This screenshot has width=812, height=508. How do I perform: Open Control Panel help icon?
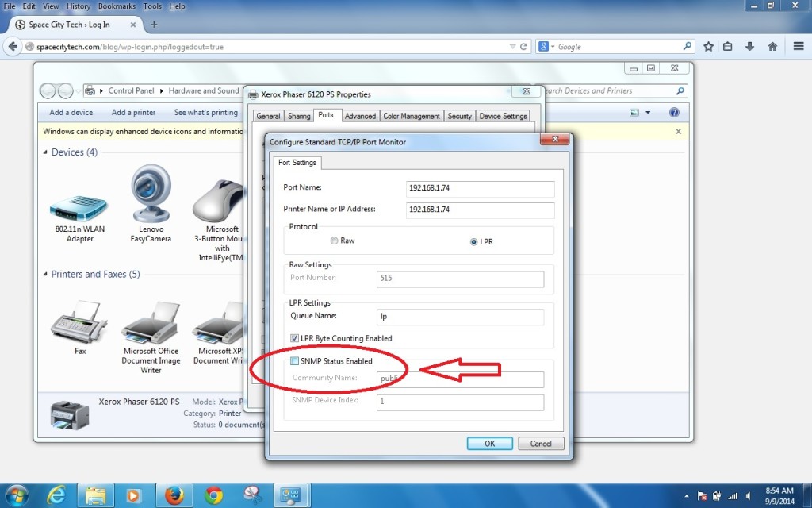click(x=674, y=113)
